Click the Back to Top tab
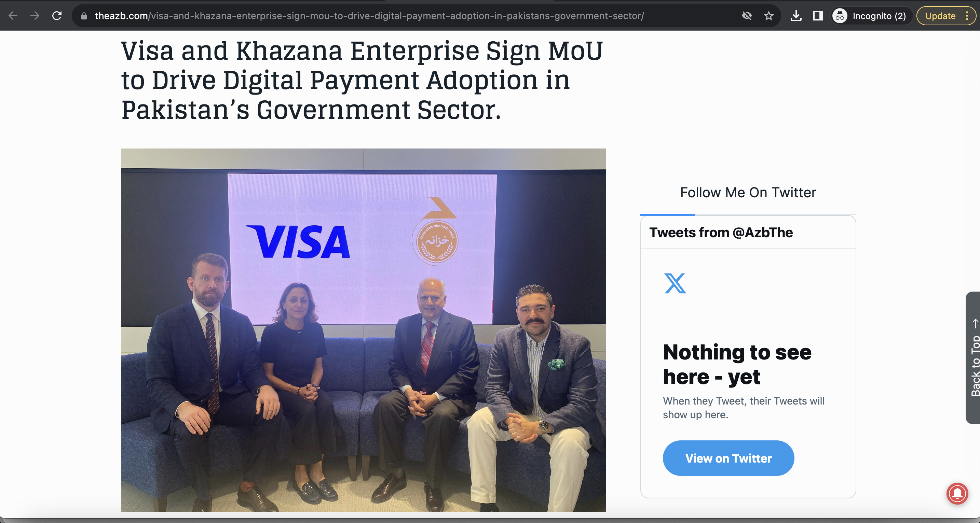The image size is (980, 523). [x=974, y=358]
